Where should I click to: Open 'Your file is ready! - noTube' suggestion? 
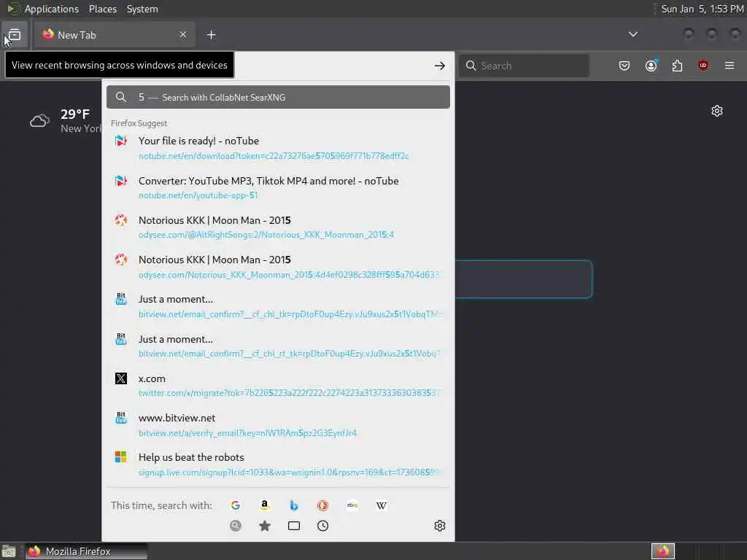click(278, 147)
